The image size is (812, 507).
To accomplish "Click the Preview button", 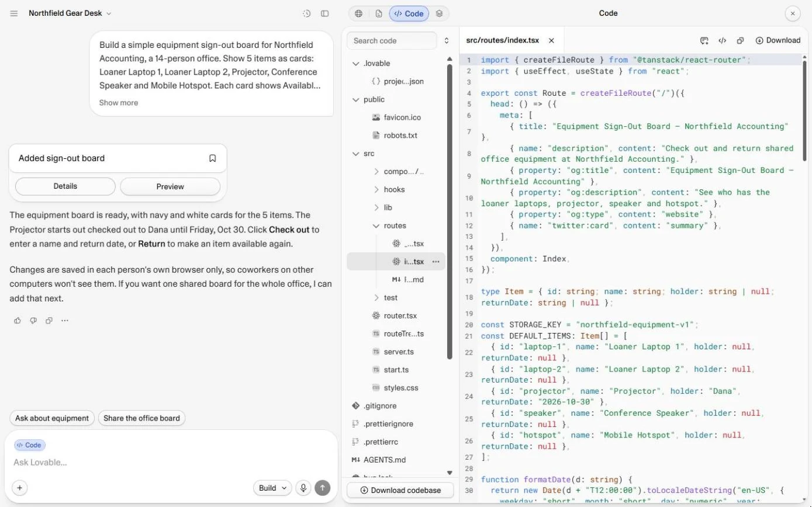I will [x=170, y=186].
